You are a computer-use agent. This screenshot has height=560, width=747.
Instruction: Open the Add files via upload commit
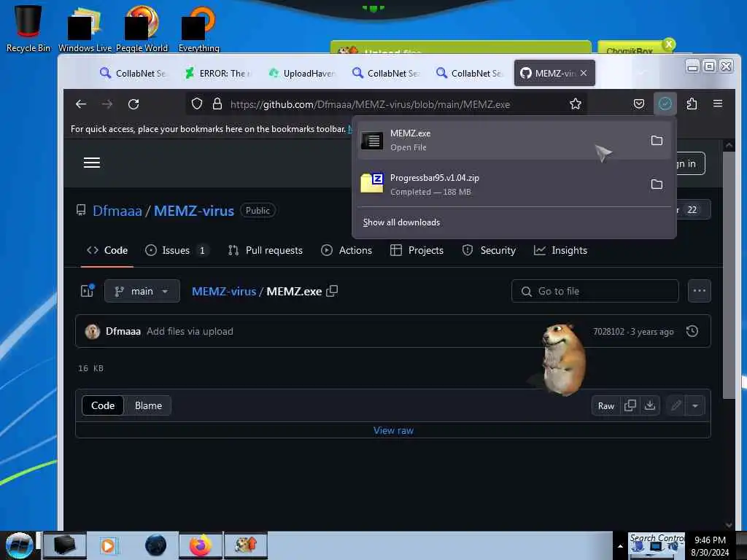coord(190,332)
